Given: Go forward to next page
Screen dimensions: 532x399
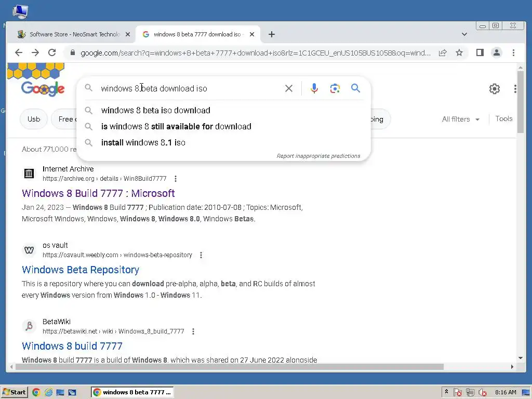Looking at the screenshot, I should tap(35, 52).
